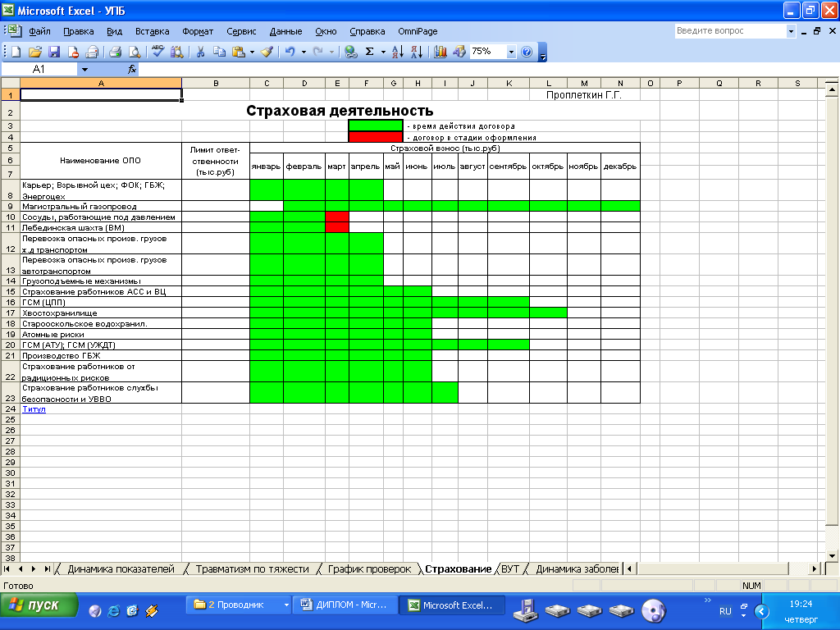Expand the AutoSum functions dropdown

[383, 52]
